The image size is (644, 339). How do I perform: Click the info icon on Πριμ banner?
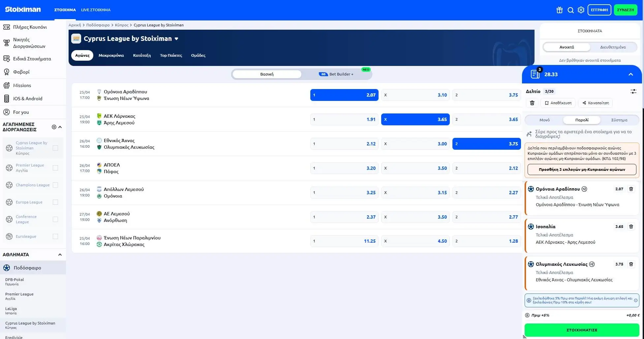click(x=635, y=300)
